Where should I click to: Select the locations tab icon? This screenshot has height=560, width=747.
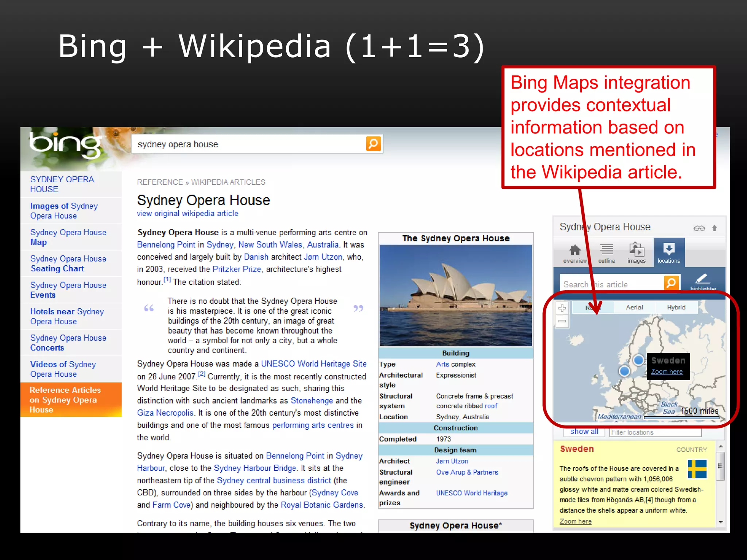[x=669, y=252]
